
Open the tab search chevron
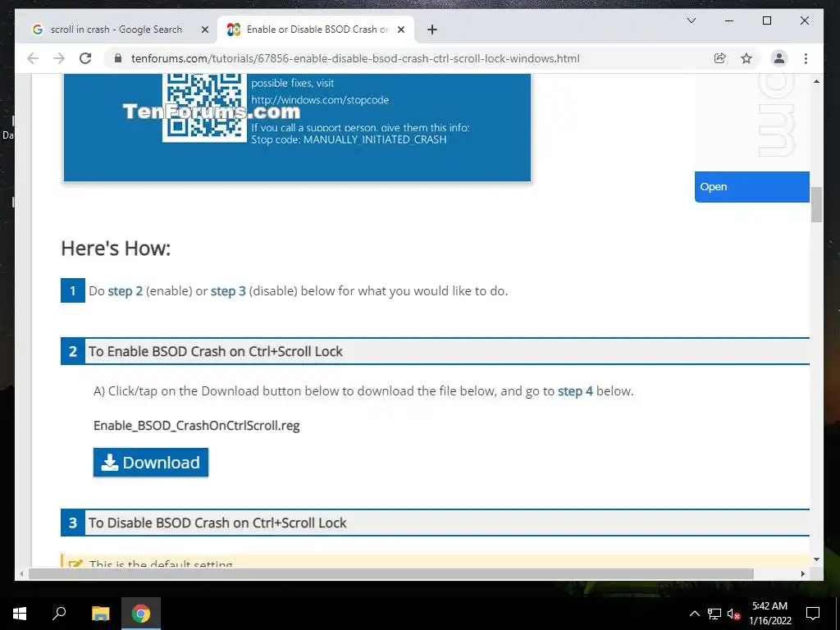point(692,21)
